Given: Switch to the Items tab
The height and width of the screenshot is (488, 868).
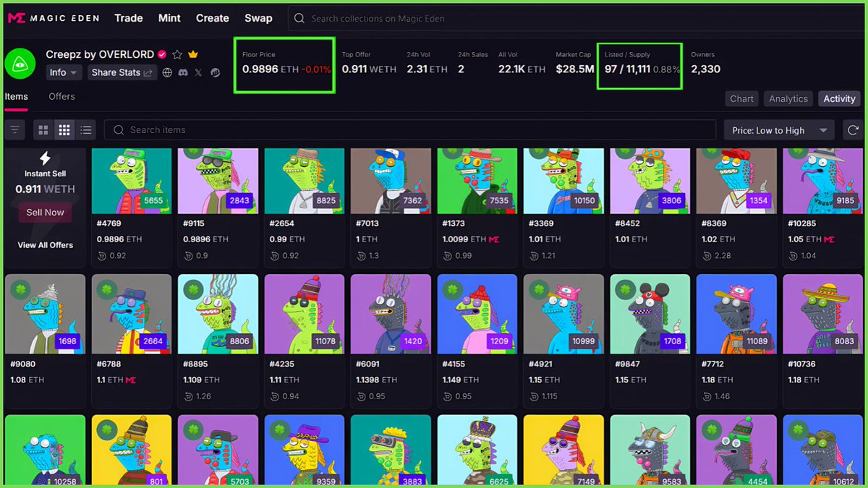Looking at the screenshot, I should (x=16, y=97).
